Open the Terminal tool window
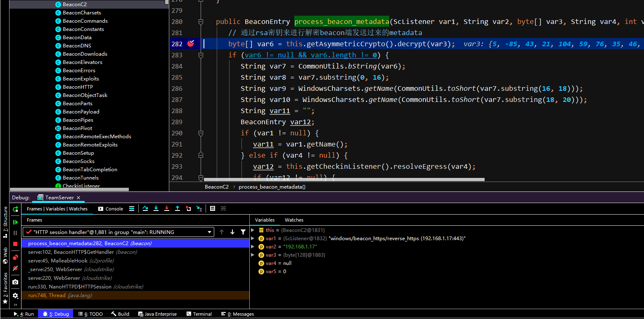644x319 pixels. tap(199, 314)
